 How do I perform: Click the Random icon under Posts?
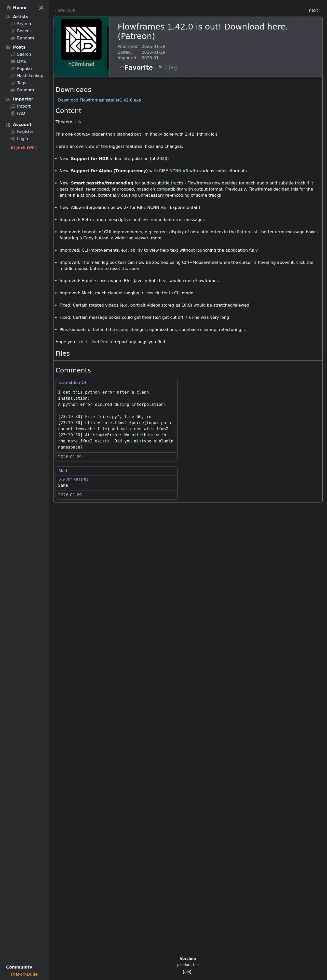[x=13, y=90]
